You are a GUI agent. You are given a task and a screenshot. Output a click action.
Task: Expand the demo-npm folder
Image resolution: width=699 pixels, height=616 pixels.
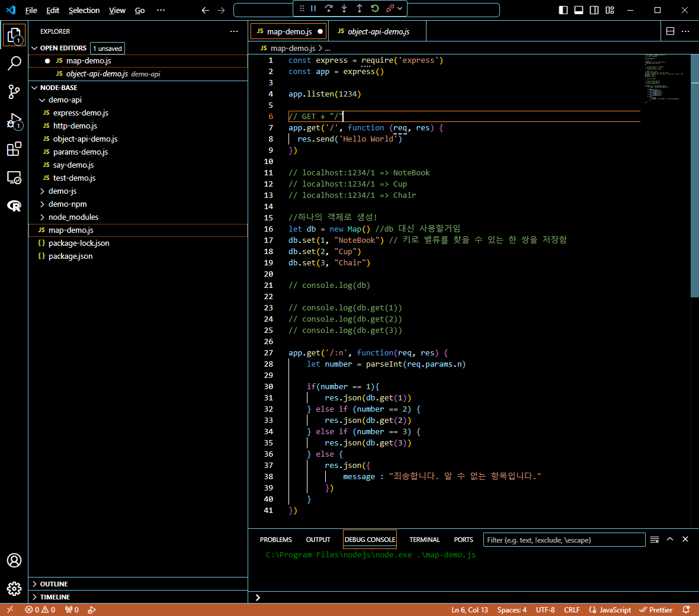(x=42, y=204)
